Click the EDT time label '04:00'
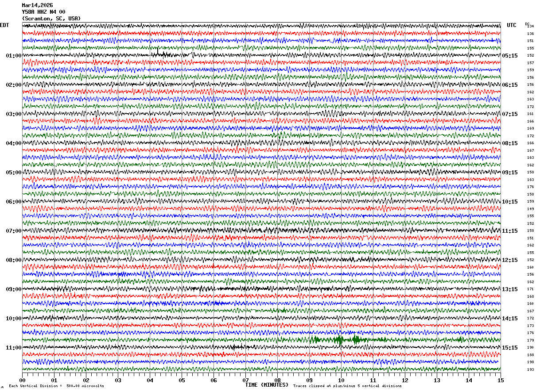The image size is (536, 392). tap(13, 143)
